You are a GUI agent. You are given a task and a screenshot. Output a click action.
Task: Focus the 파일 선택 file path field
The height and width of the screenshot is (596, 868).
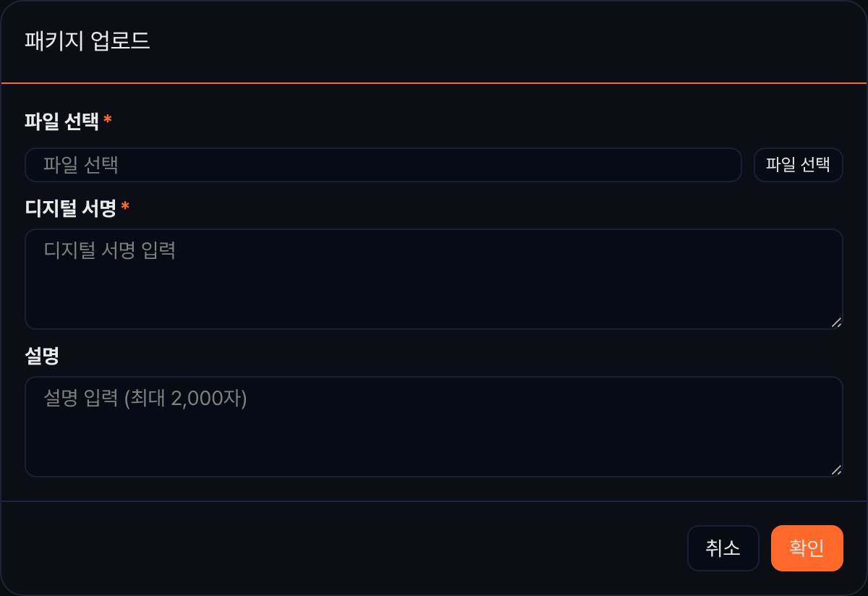pos(383,165)
